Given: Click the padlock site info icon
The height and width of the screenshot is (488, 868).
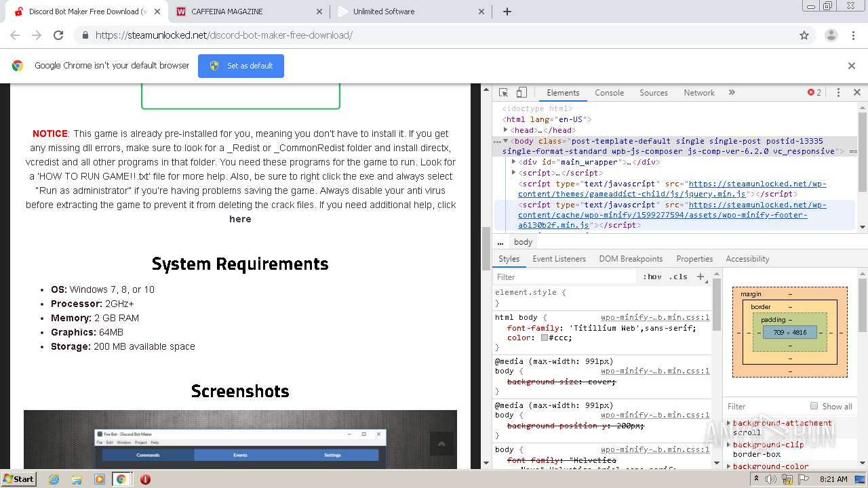Looking at the screenshot, I should (85, 35).
